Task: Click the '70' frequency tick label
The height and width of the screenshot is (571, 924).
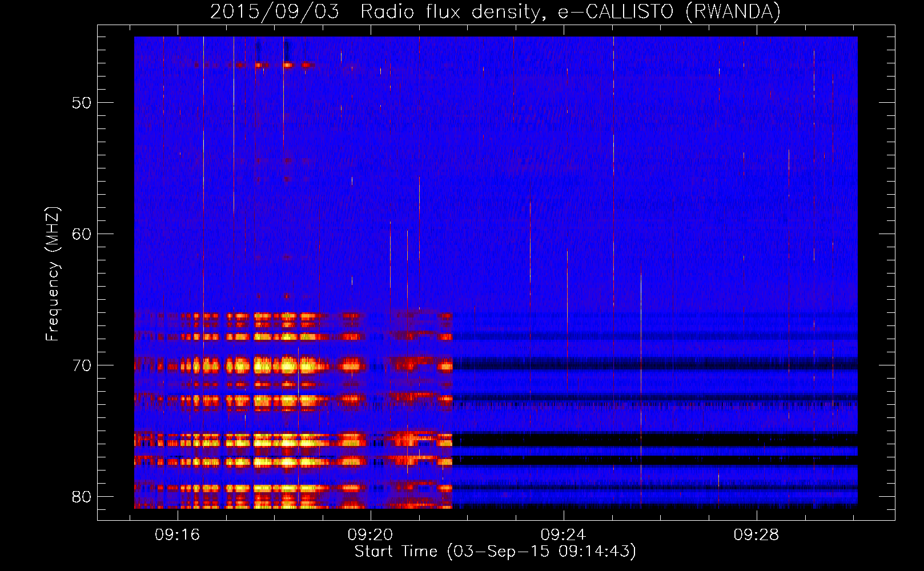Action: point(82,365)
